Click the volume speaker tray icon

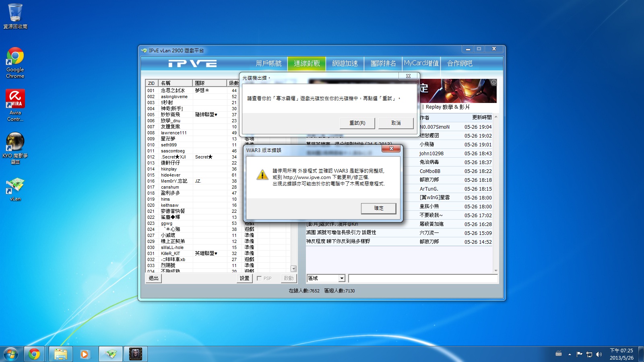(x=599, y=354)
